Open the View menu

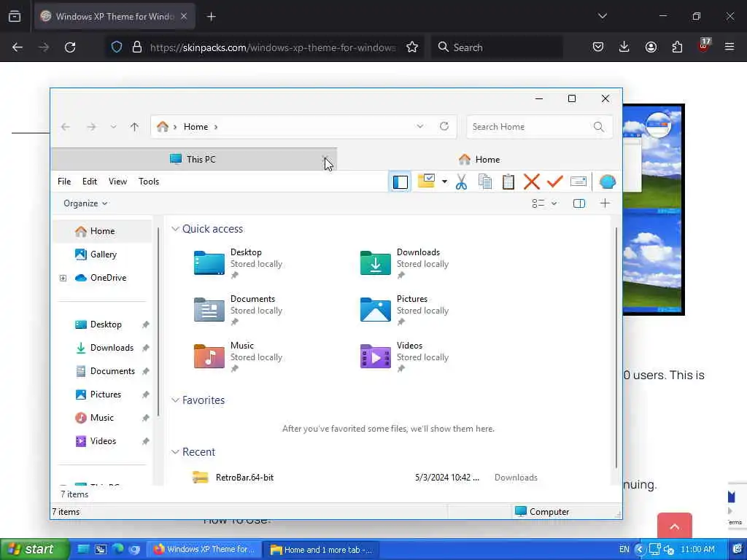click(x=117, y=182)
